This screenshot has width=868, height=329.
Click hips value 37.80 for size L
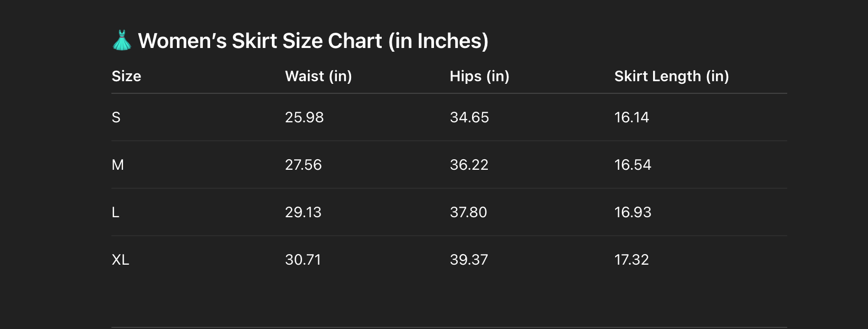[x=468, y=212]
